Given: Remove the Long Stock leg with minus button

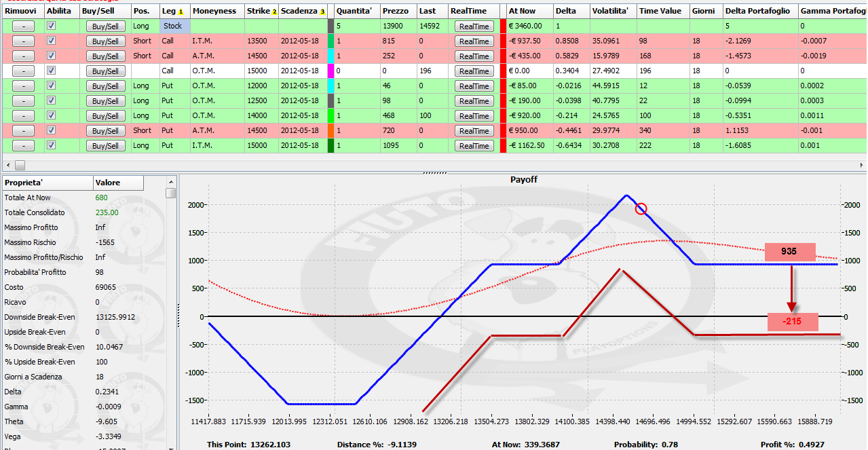Looking at the screenshot, I should coord(23,26).
